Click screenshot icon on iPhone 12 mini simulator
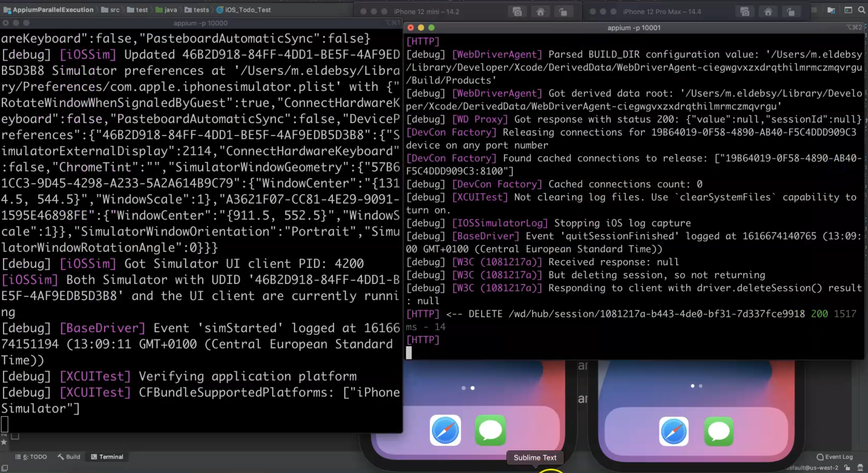 [x=517, y=12]
